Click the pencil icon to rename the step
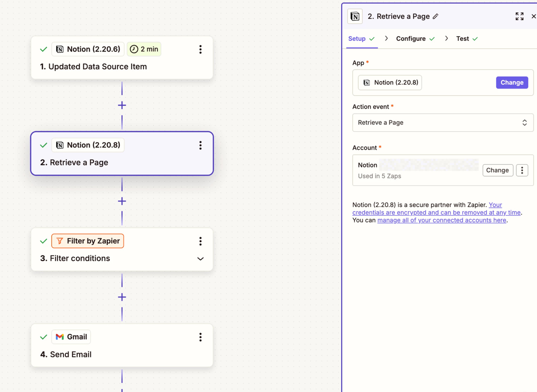This screenshot has width=537, height=392. pyautogui.click(x=435, y=17)
